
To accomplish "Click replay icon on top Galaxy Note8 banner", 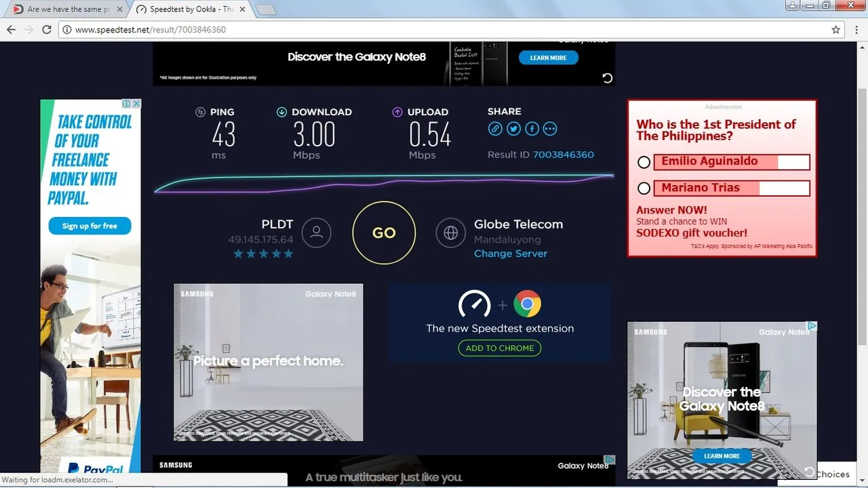I will (x=608, y=78).
